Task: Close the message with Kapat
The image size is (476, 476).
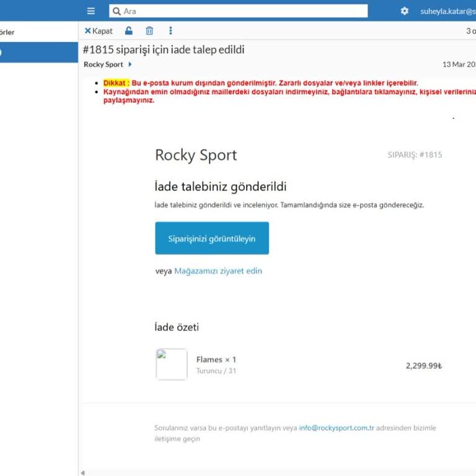Action: click(99, 31)
